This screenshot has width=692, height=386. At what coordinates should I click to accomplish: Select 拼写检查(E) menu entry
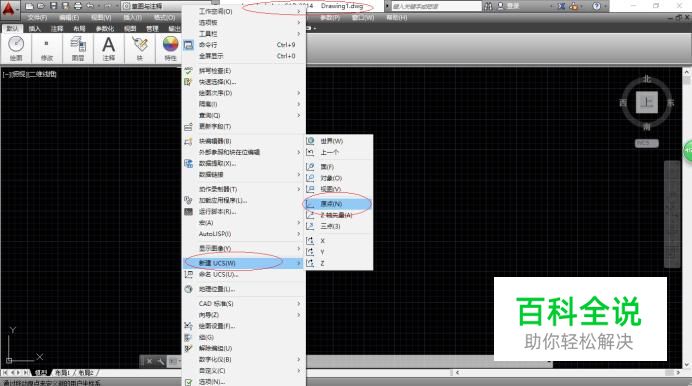[x=244, y=71]
